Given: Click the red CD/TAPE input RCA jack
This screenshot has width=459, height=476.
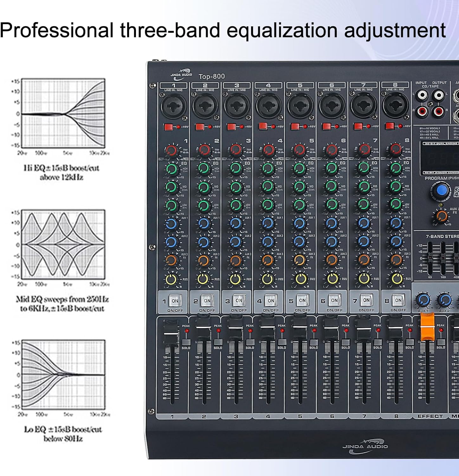Looking at the screenshot, I should tap(422, 112).
